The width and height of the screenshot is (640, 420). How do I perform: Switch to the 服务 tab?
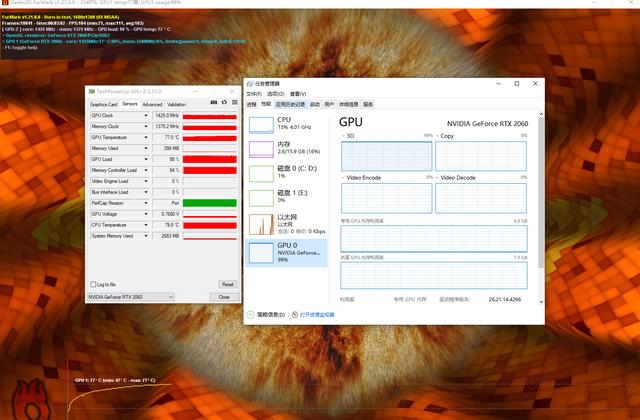[368, 104]
